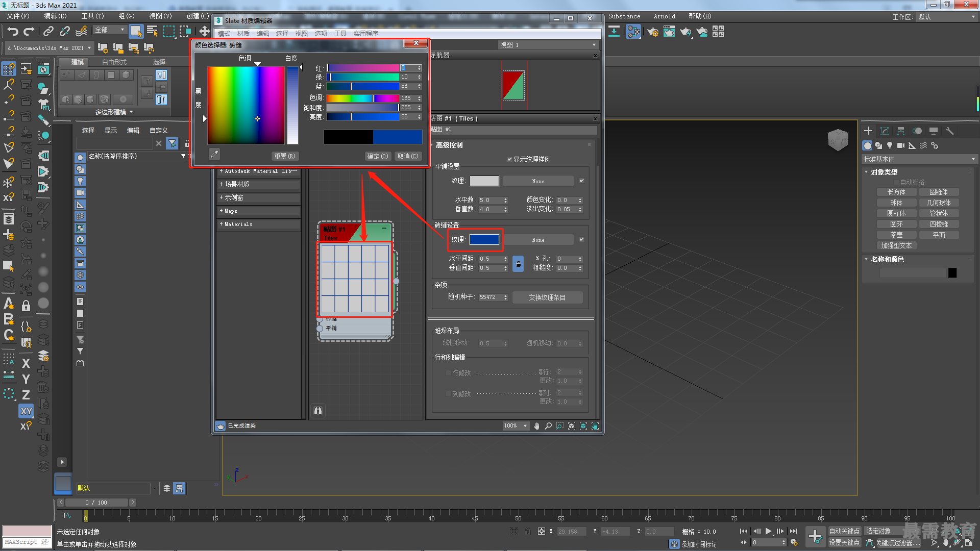Expand the Materials group
Screen dimensions: 980x551
[259, 224]
